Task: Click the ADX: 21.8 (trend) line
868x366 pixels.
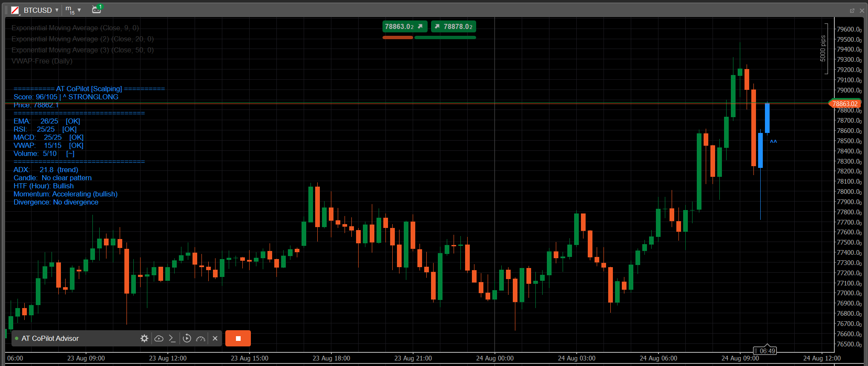Action: (x=46, y=170)
